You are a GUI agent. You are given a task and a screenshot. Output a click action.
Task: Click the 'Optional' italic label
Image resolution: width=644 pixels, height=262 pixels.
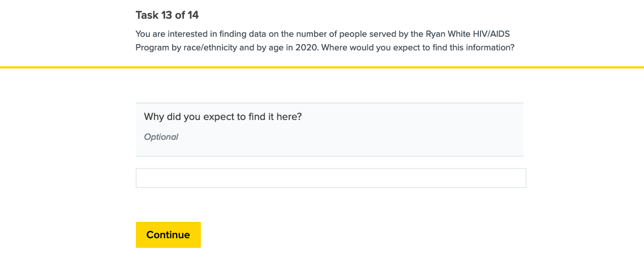coord(161,137)
